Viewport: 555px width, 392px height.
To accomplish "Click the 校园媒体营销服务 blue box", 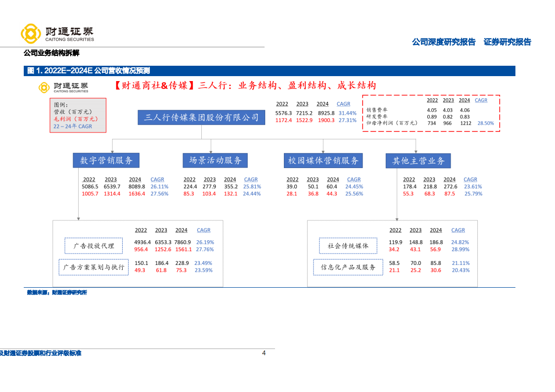I will (323, 160).
